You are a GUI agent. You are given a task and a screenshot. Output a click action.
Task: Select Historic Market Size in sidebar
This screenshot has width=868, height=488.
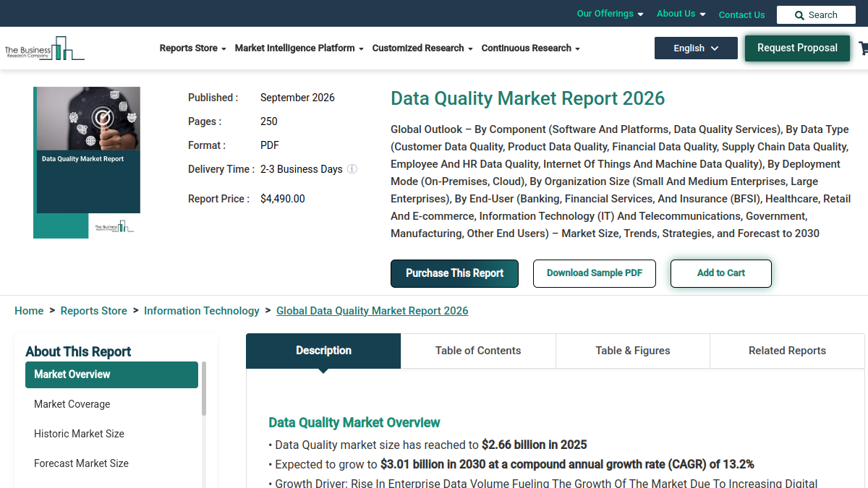(x=111, y=434)
